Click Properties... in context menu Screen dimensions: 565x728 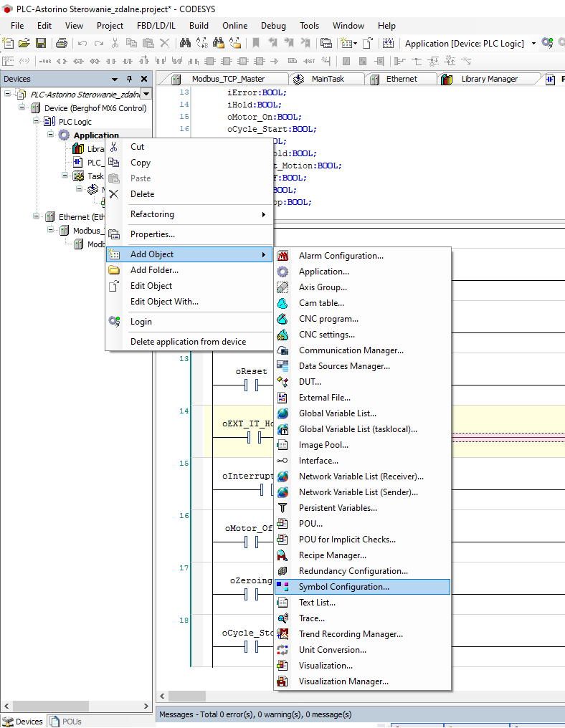(x=189, y=234)
